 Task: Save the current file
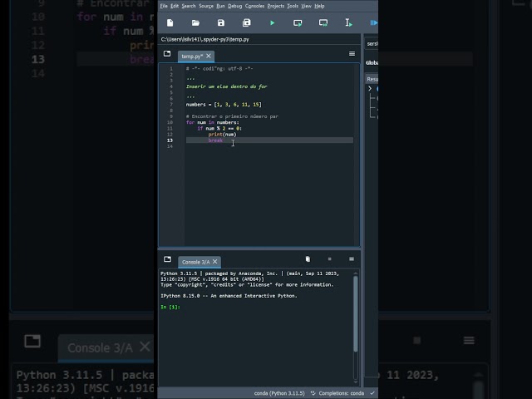(x=221, y=22)
